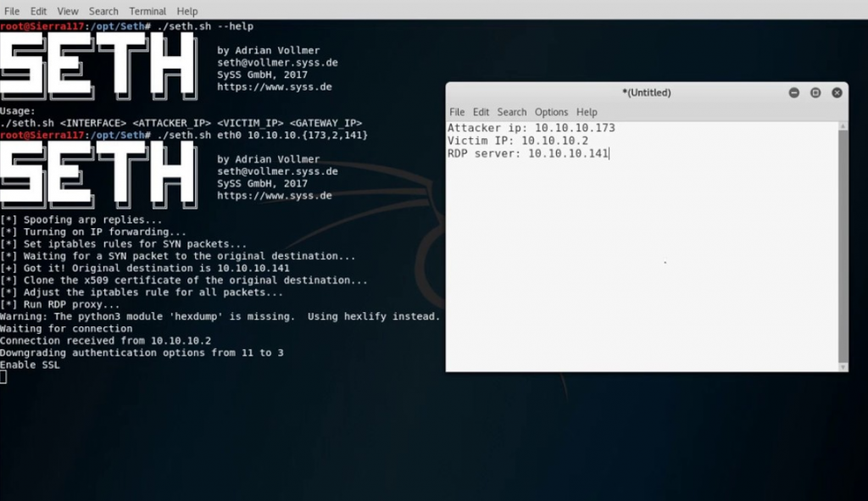Viewport: 868px width, 501px height.
Task: Open Edit menu in Untitled editor
Action: coord(481,112)
